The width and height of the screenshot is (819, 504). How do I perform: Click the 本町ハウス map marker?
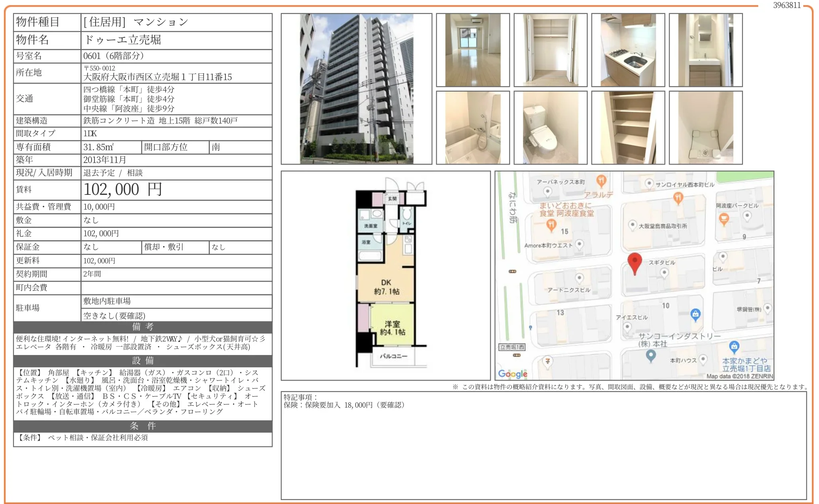tap(703, 359)
